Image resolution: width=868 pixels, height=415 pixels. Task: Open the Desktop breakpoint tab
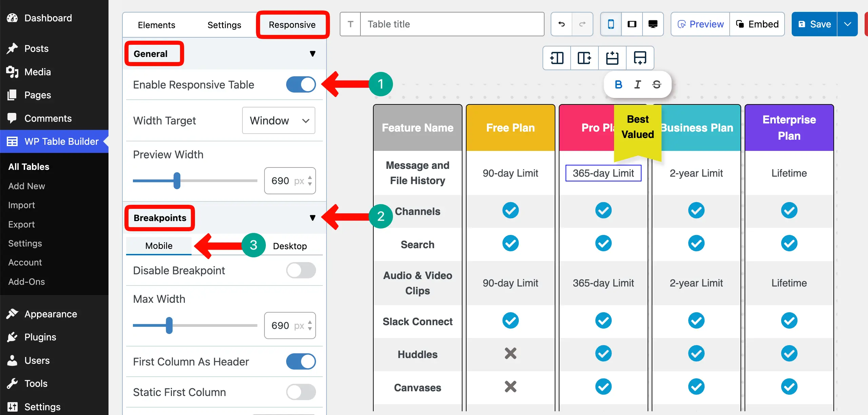tap(290, 245)
